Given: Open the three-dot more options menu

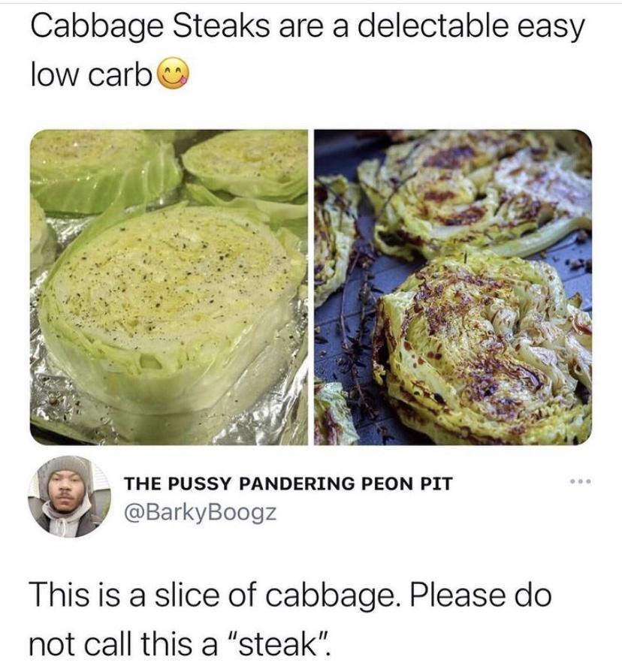Looking at the screenshot, I should 581,482.
